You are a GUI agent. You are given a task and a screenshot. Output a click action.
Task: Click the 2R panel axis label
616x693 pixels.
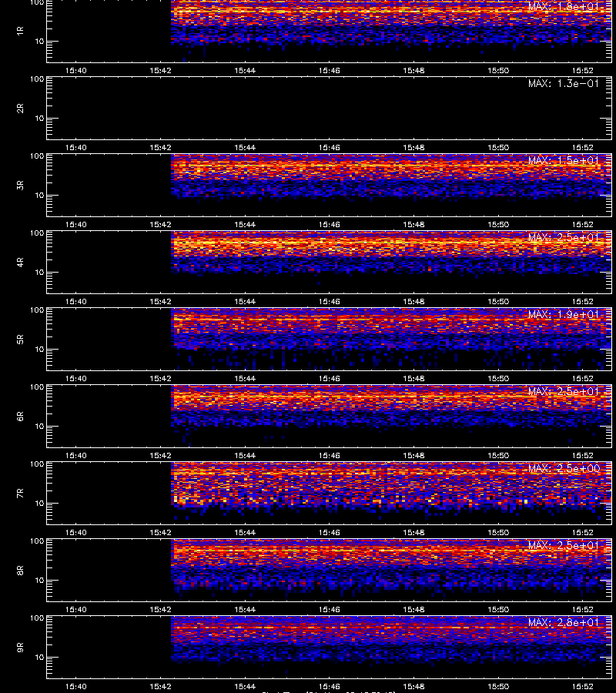click(20, 109)
